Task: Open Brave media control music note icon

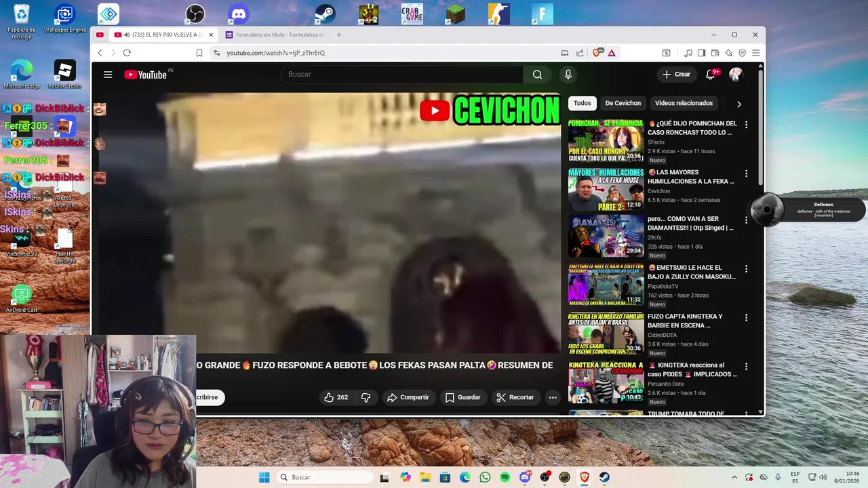Action: point(688,53)
